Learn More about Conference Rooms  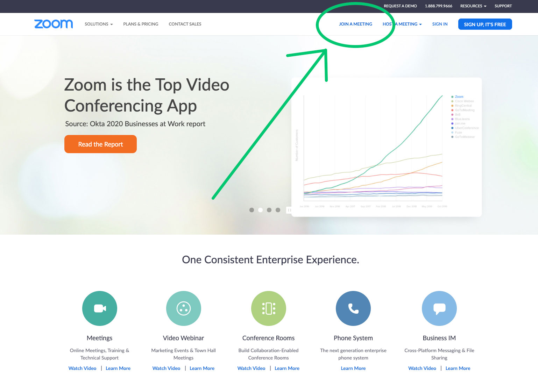pos(287,368)
